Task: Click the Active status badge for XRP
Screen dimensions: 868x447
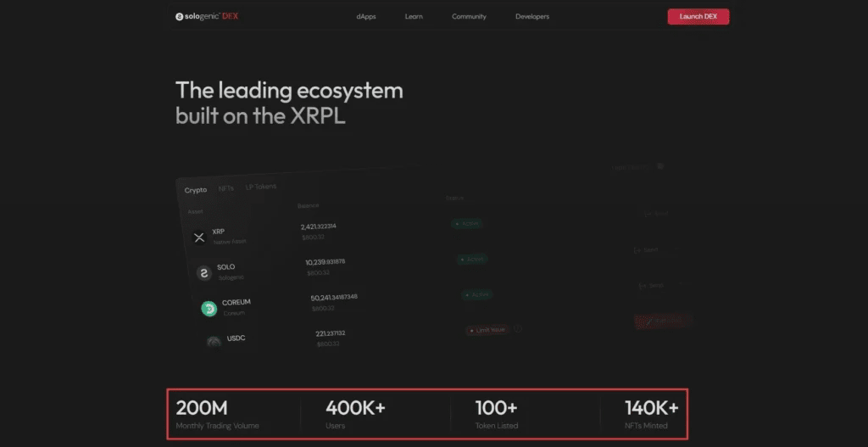Action: point(467,224)
